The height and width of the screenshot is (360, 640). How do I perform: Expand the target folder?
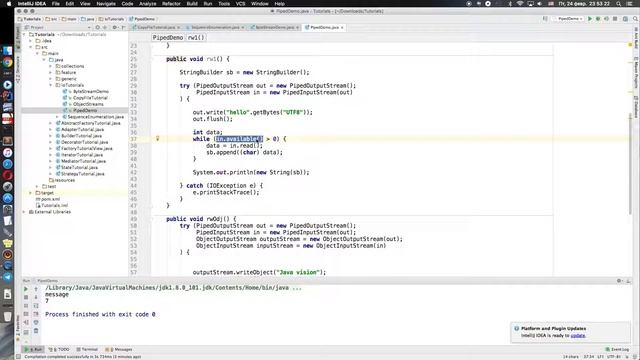click(31, 193)
